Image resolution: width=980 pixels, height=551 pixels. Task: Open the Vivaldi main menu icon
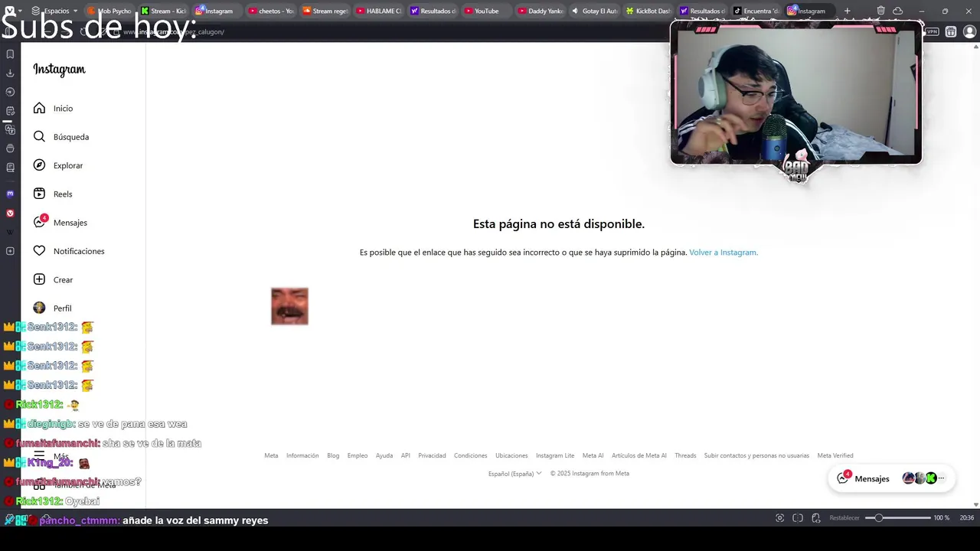tap(10, 11)
